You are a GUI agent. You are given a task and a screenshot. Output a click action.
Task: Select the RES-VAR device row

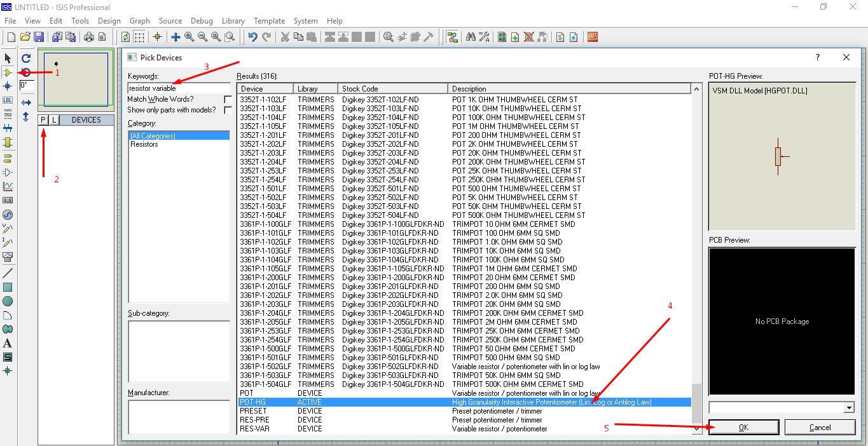click(464, 429)
